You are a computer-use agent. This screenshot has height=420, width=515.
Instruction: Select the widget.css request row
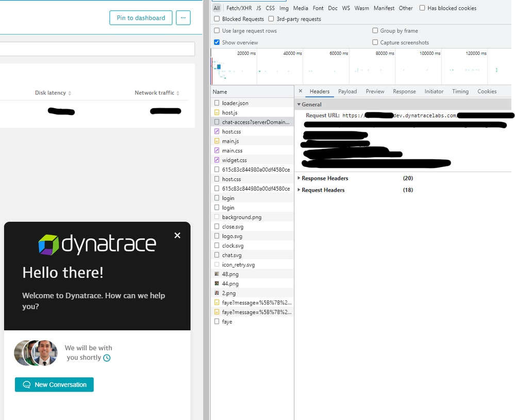234,160
